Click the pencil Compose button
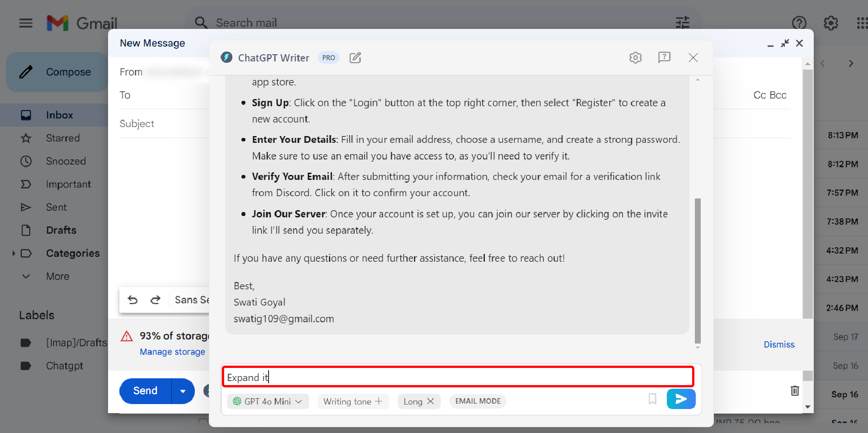868x433 pixels. pyautogui.click(x=57, y=72)
